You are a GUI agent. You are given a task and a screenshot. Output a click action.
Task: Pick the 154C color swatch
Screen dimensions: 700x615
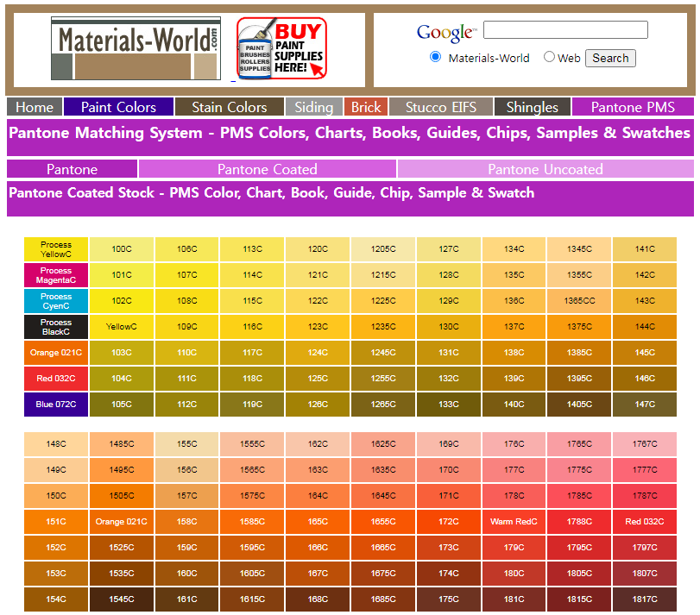[56, 599]
